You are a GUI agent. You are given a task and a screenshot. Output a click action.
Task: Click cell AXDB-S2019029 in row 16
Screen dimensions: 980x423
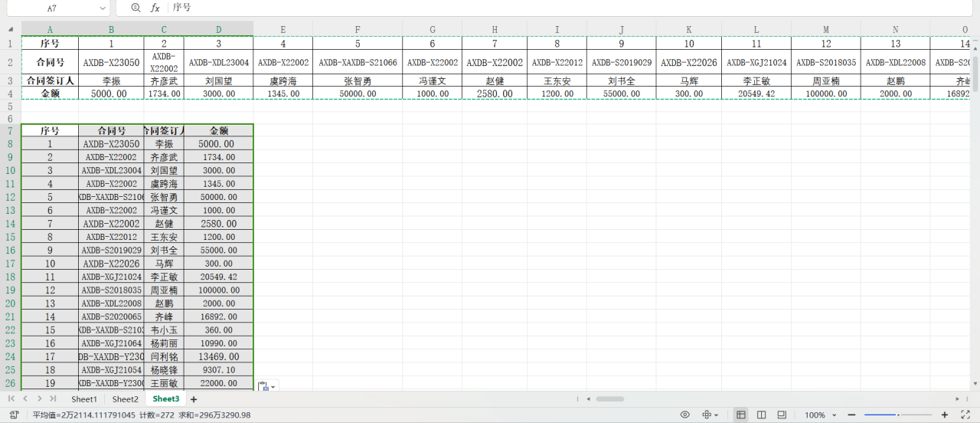click(111, 251)
